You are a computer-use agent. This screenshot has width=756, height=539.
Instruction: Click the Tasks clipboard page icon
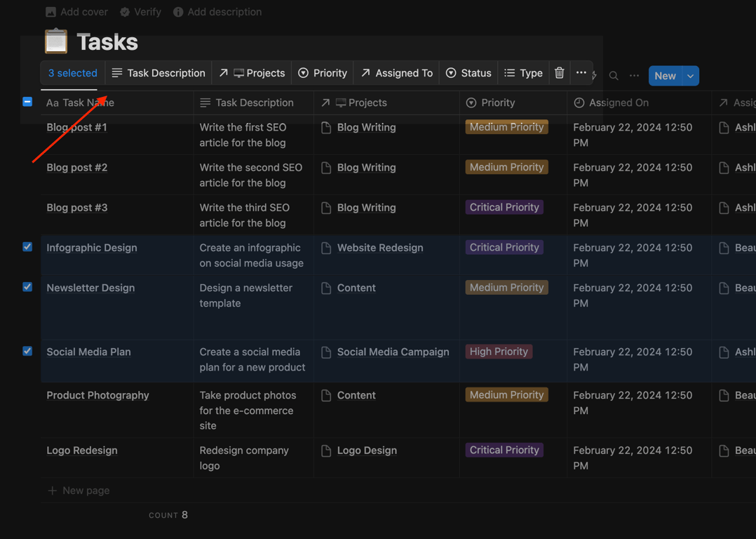(x=56, y=41)
